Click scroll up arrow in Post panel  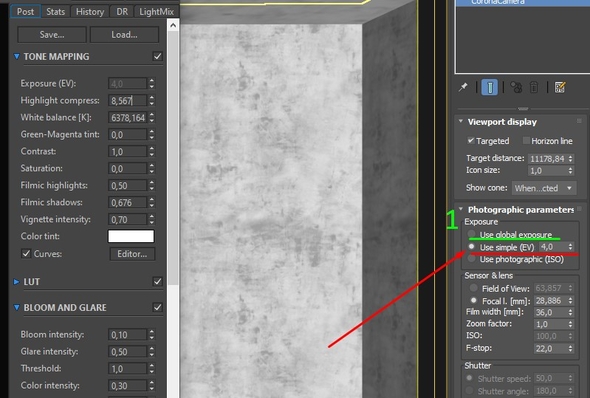click(x=173, y=25)
